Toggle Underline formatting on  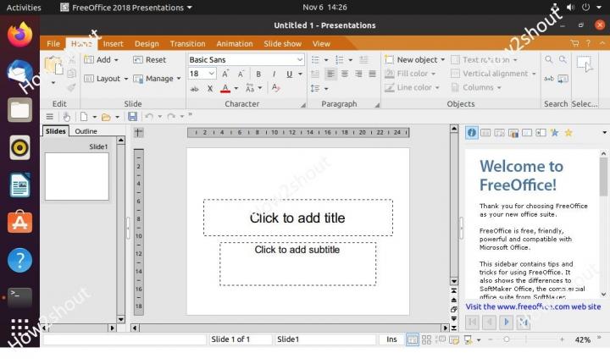[x=289, y=74]
